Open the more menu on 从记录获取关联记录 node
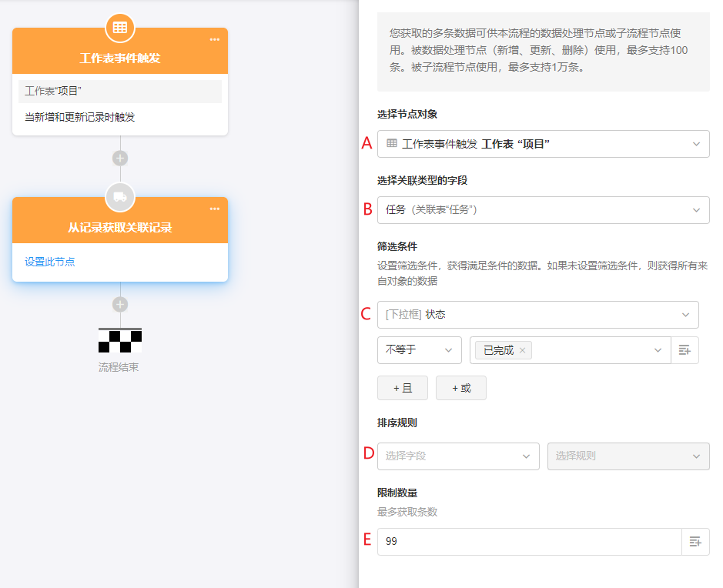 click(215, 209)
